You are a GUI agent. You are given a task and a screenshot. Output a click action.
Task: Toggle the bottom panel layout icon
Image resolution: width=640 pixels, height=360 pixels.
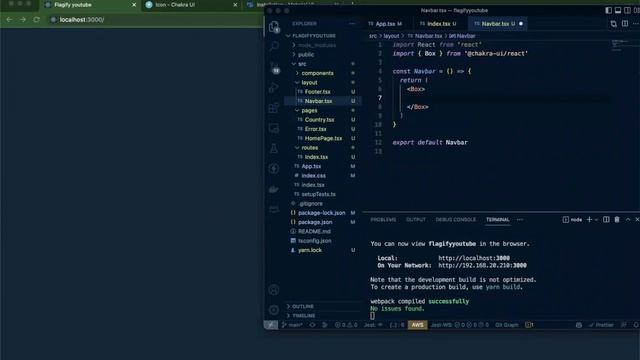pos(618,10)
